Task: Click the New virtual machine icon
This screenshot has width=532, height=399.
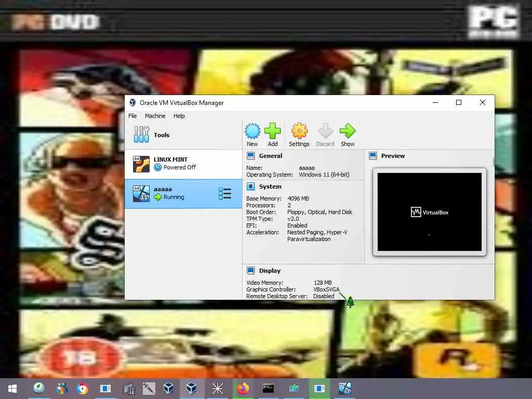Action: click(252, 131)
